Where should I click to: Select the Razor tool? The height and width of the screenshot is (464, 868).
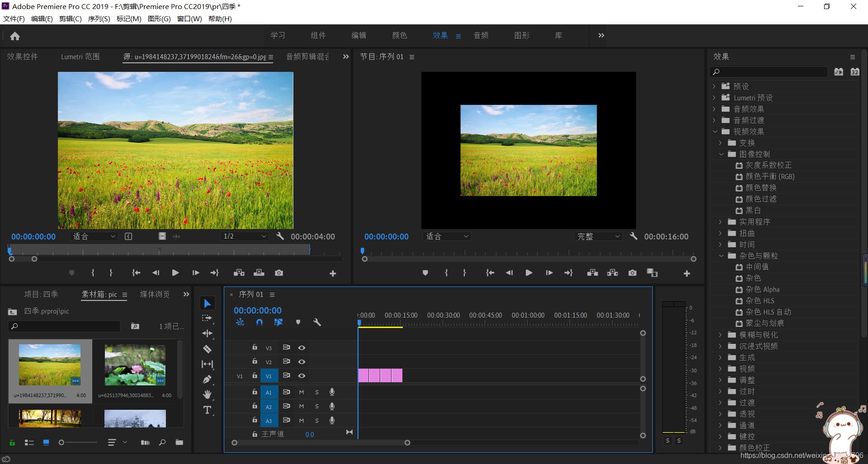[x=207, y=349]
